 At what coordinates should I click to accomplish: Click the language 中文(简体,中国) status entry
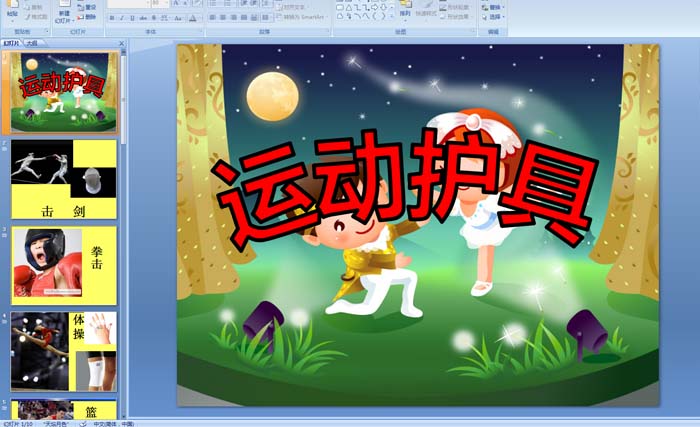coord(114,424)
